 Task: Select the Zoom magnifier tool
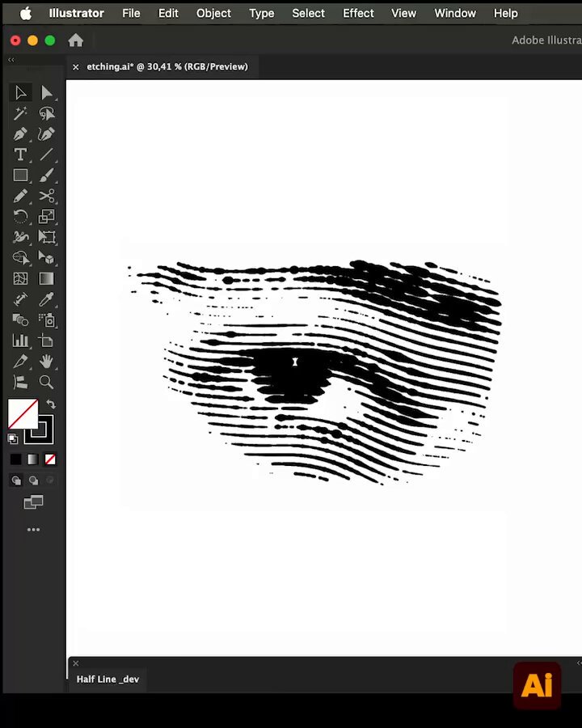click(x=46, y=382)
